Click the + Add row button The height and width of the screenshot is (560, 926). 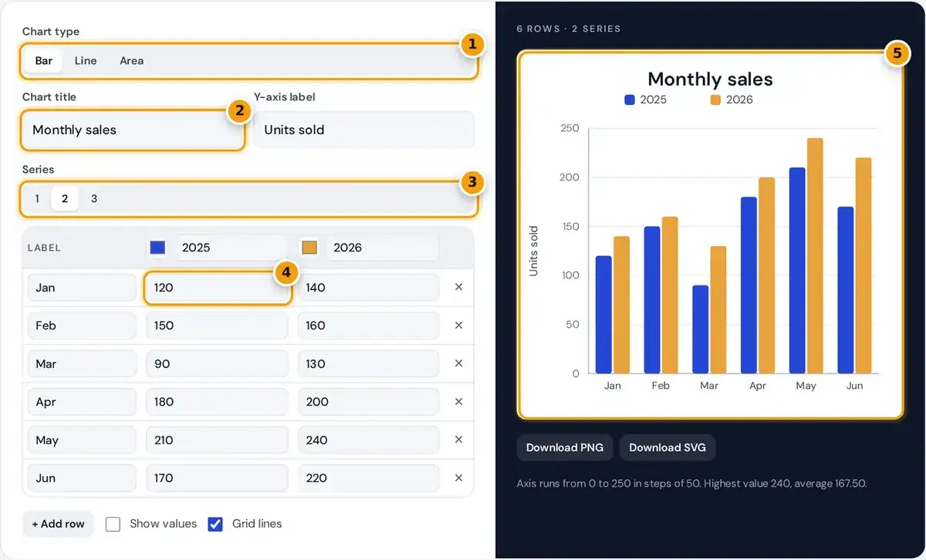pos(58,524)
